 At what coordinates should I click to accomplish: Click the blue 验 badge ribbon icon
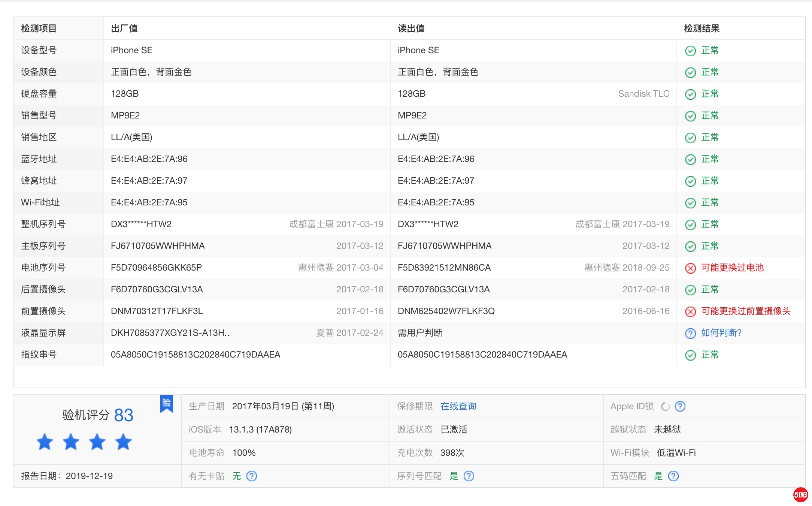[x=167, y=404]
